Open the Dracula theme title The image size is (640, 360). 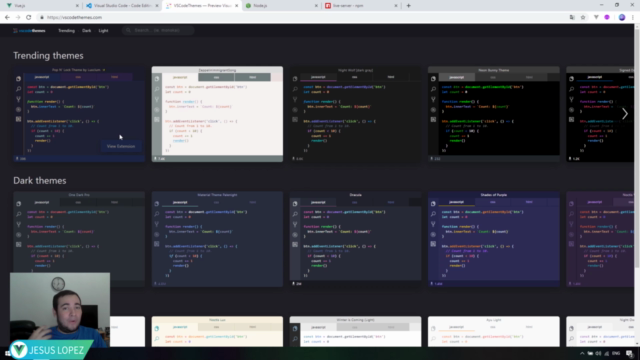[x=355, y=195]
